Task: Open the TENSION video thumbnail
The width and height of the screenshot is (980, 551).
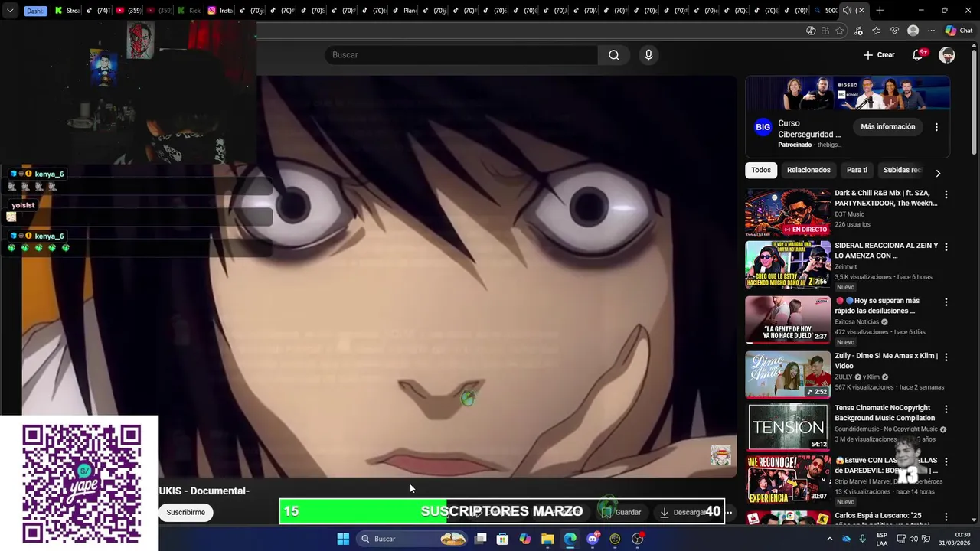Action: 788,427
